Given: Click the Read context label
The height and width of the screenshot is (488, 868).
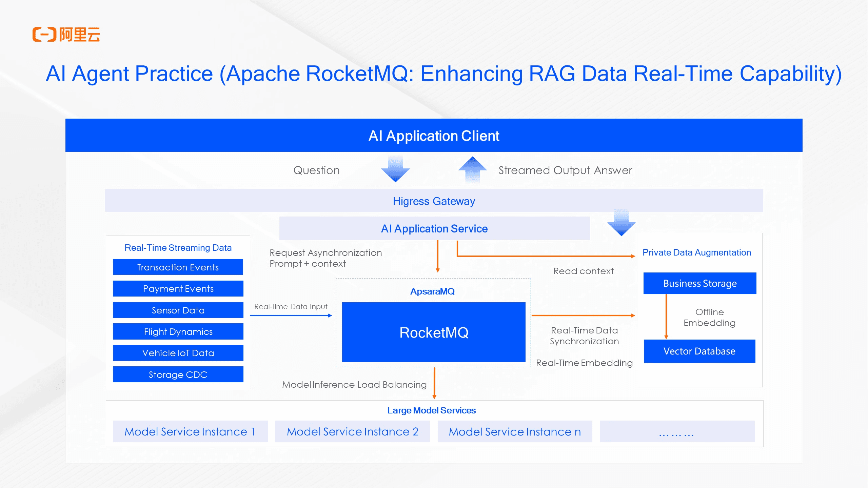Looking at the screenshot, I should [x=584, y=271].
